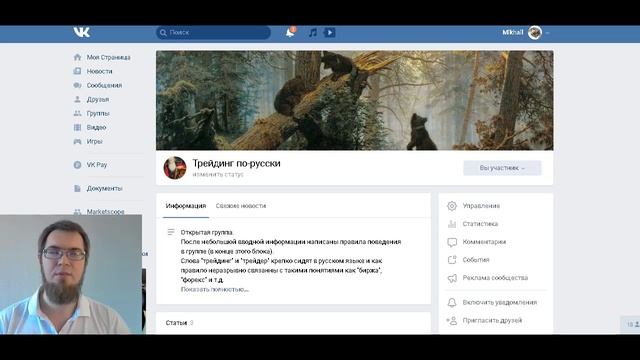
Task: Open События link in right panel
Action: tap(476, 260)
